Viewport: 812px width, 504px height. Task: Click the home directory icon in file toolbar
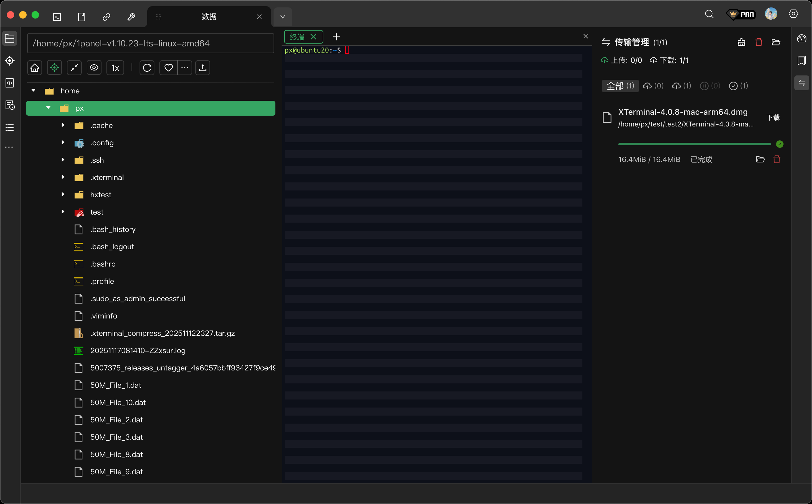click(x=35, y=68)
